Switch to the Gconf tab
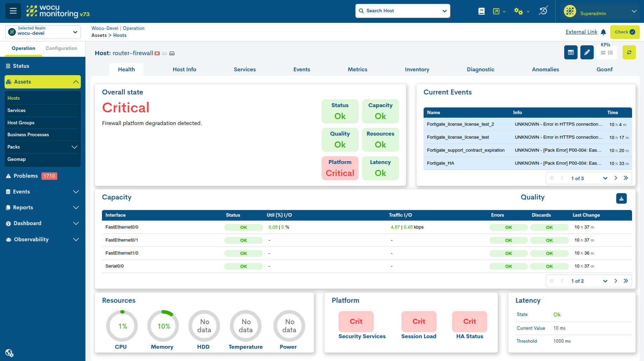 (x=605, y=70)
